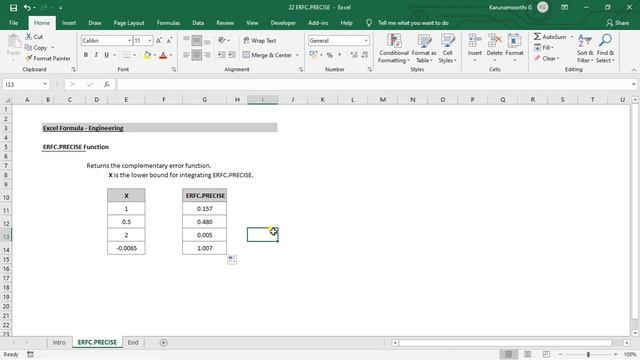Open the Name Box dropdown arrow
The image size is (640, 360).
(x=45, y=84)
